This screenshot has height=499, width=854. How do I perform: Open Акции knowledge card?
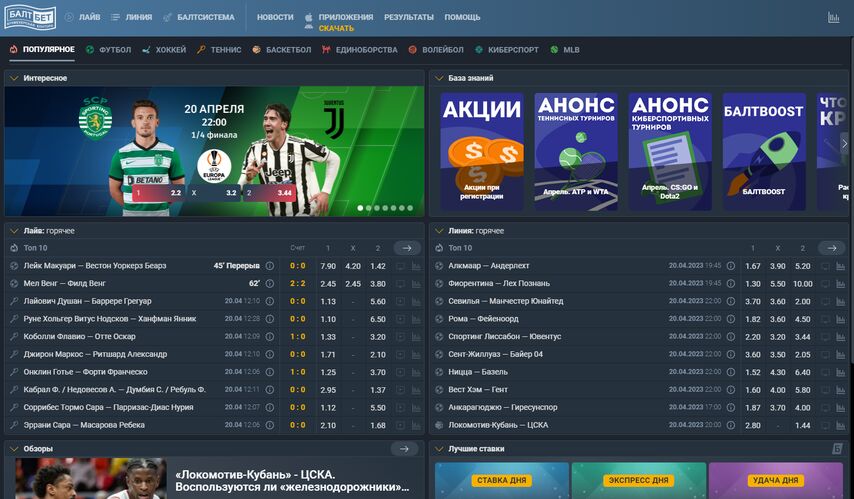click(482, 151)
